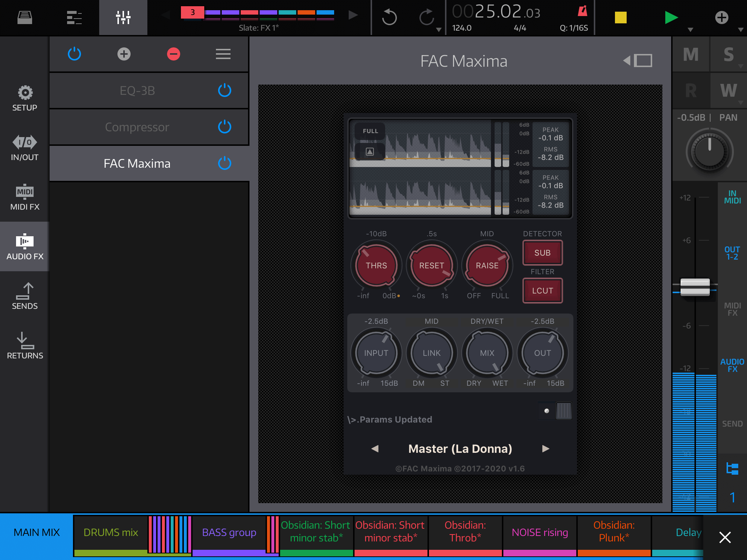747x560 pixels.
Task: Select the Compressor effect row
Action: 149,127
